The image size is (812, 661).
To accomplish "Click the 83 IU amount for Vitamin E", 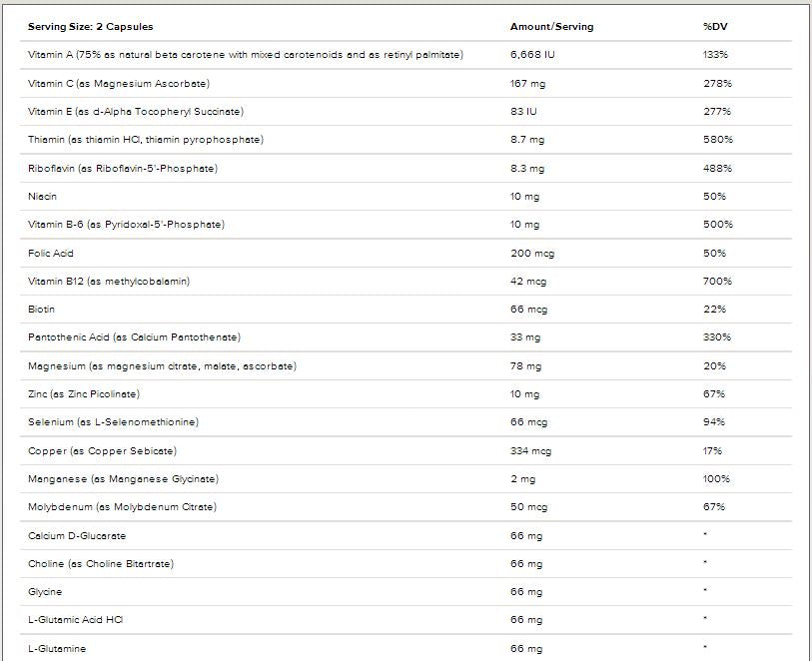I will pos(524,111).
